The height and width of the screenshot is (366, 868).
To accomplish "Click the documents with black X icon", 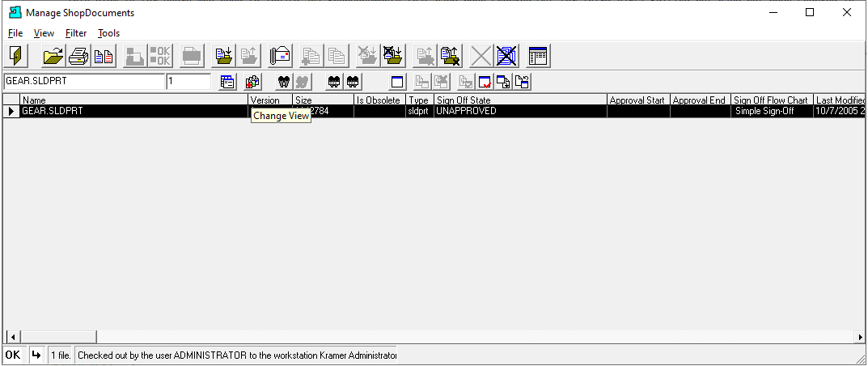I will (x=451, y=56).
